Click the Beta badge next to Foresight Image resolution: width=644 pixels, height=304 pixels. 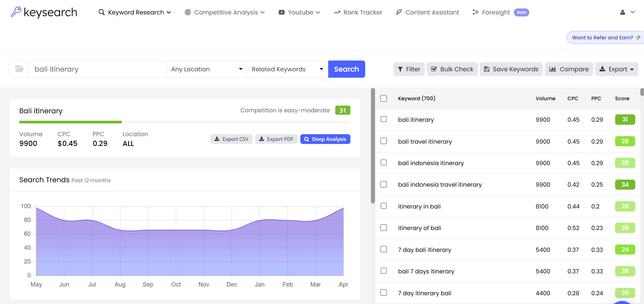(x=522, y=12)
